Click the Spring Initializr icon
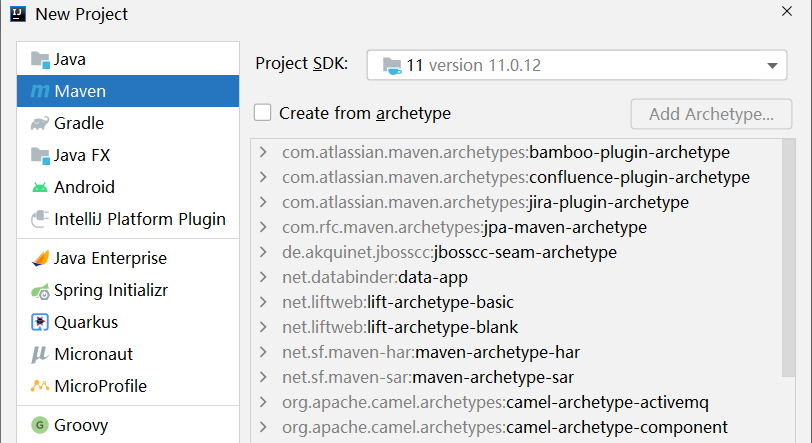Screen dimensions: 812x443 (x=40, y=292)
